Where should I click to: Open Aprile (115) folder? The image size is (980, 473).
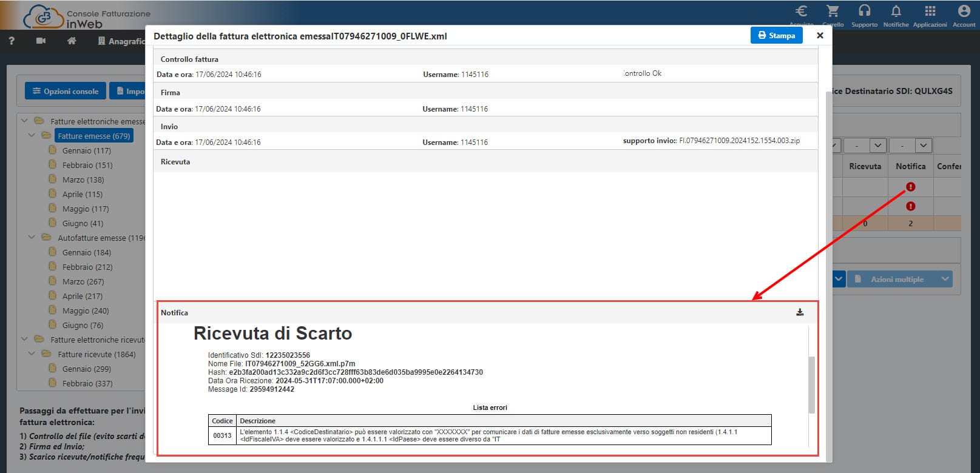tap(83, 194)
